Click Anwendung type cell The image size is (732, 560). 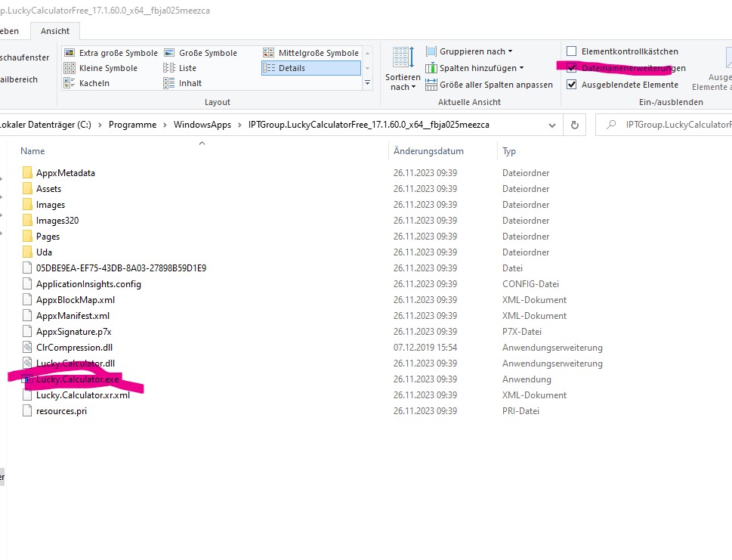[x=527, y=379]
